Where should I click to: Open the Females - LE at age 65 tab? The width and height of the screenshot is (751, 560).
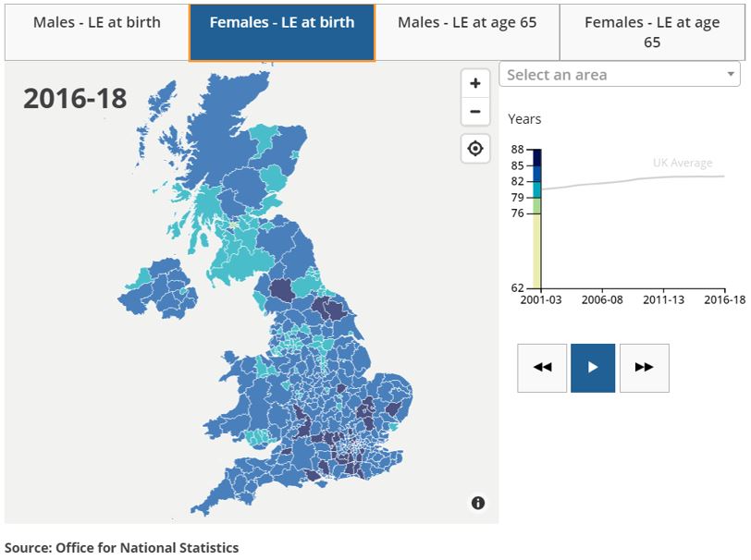click(x=652, y=30)
